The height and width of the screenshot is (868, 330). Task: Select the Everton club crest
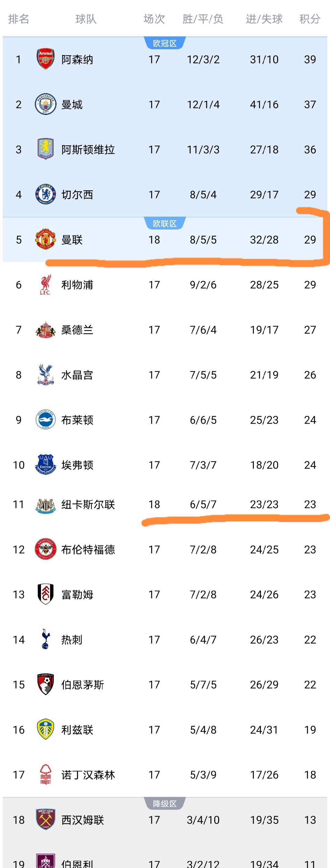[46, 465]
